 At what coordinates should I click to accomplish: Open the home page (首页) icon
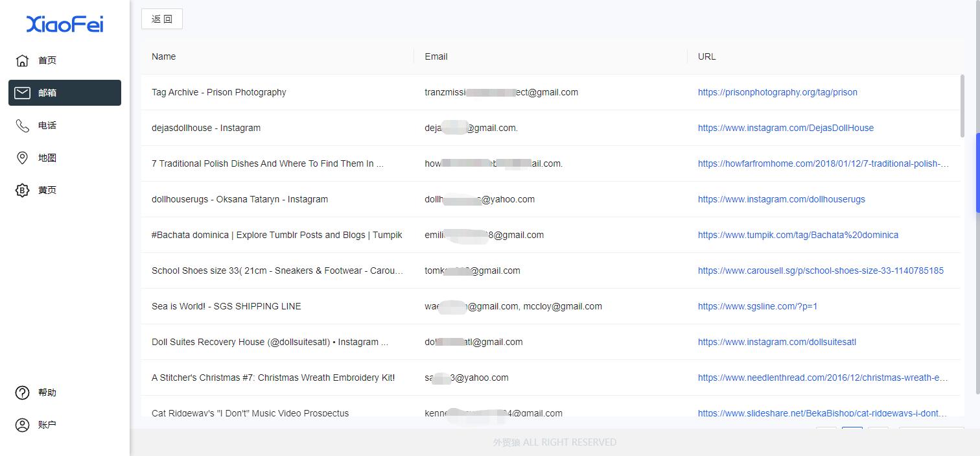(22, 60)
